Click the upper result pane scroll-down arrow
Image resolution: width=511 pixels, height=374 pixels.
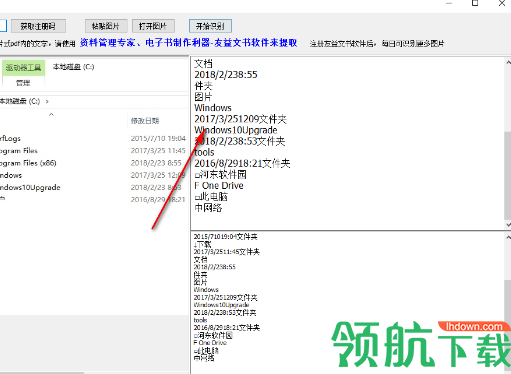click(x=508, y=225)
